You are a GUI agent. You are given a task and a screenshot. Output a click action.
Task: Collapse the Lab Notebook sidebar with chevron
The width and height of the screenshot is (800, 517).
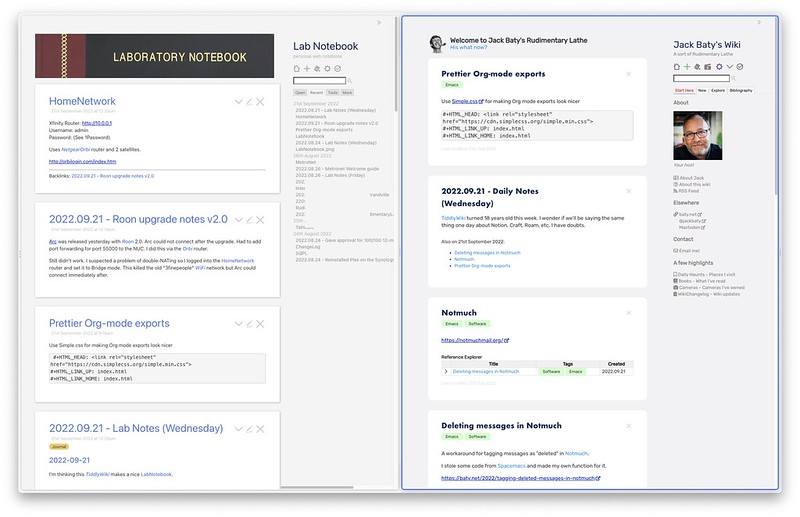379,22
